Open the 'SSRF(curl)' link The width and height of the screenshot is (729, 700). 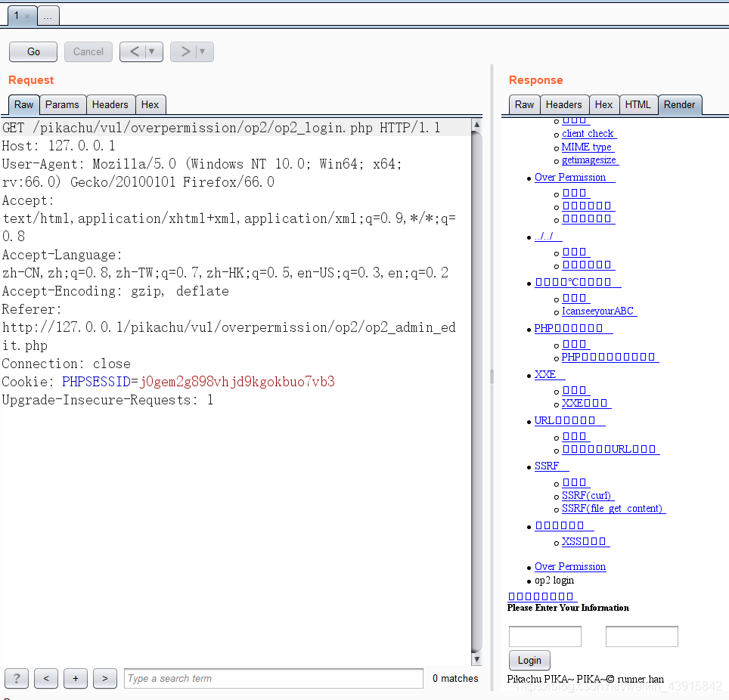click(x=588, y=496)
